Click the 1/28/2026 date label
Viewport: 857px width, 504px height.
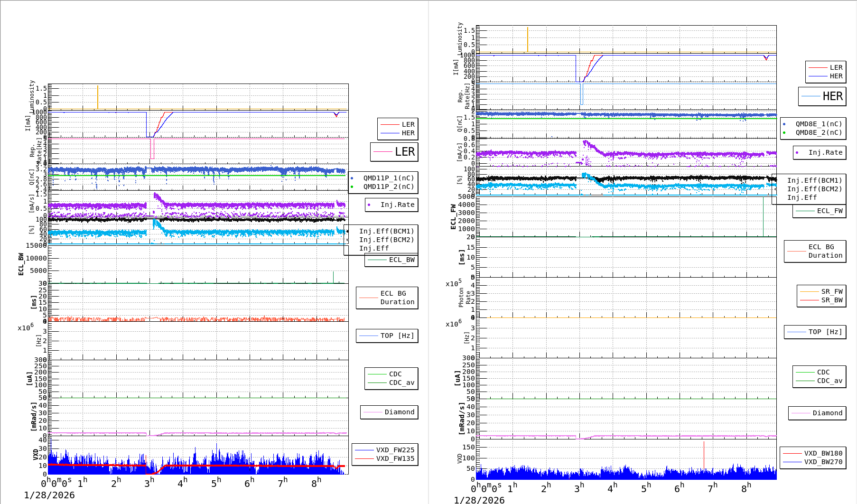(x=50, y=494)
